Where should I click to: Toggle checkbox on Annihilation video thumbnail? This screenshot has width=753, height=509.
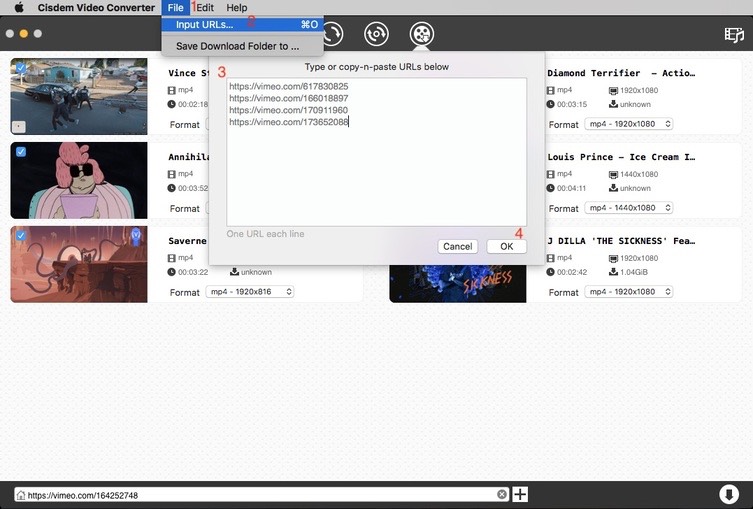coord(21,152)
